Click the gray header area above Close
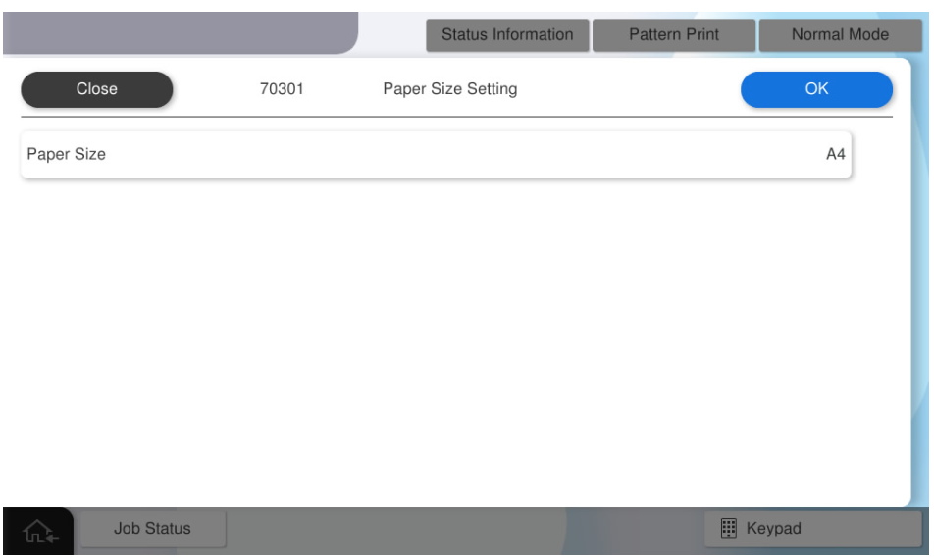 177,29
